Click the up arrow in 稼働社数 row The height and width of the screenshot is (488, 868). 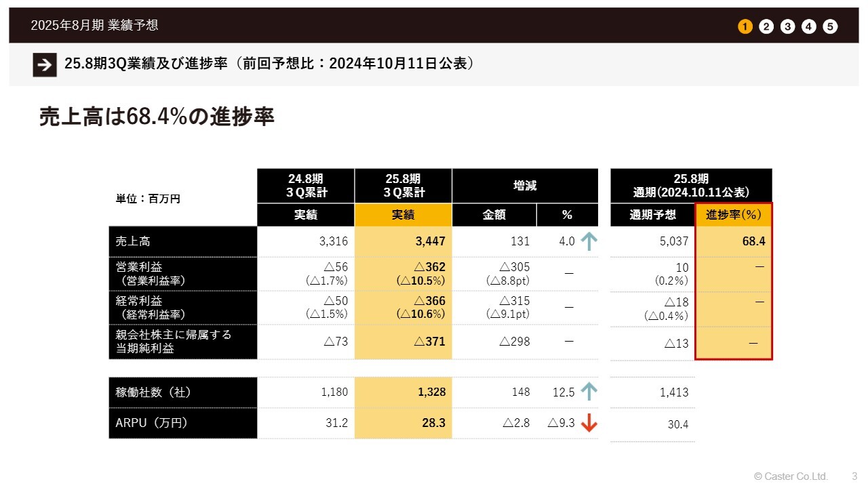[589, 392]
